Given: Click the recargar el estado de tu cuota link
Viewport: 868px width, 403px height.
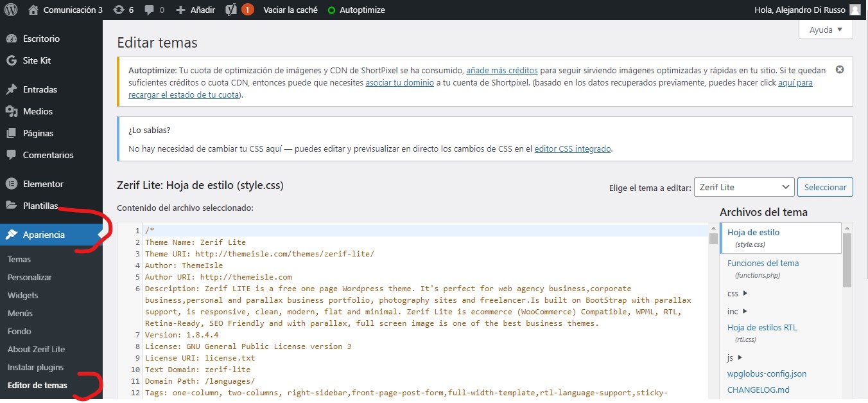Looking at the screenshot, I should click(x=185, y=94).
